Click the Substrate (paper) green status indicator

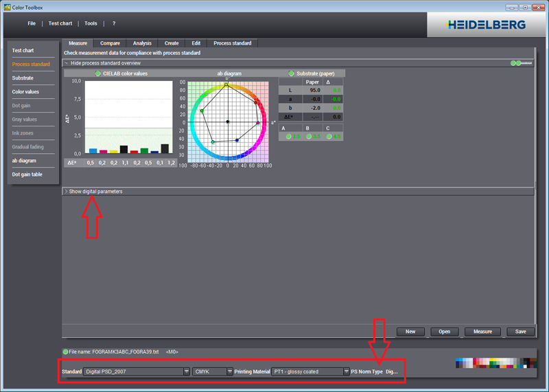[292, 73]
